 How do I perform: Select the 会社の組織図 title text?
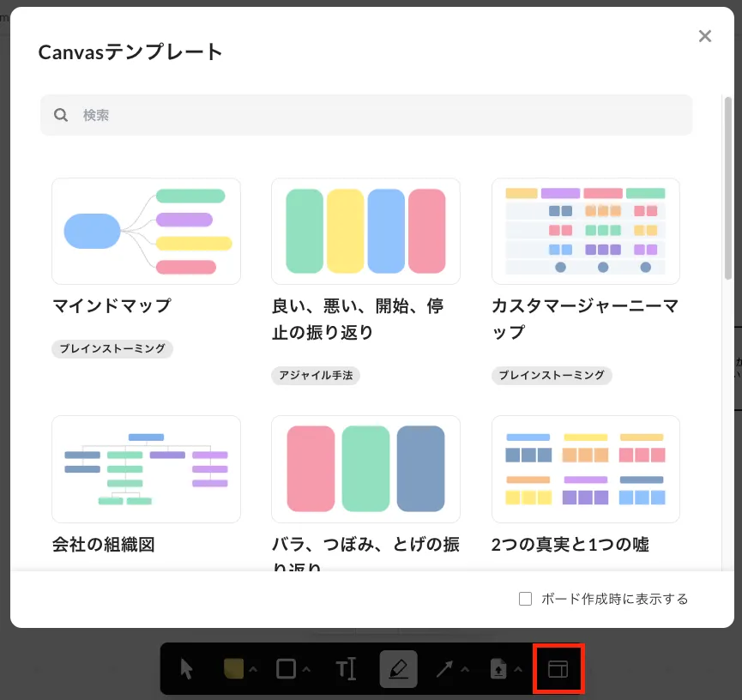(x=104, y=544)
